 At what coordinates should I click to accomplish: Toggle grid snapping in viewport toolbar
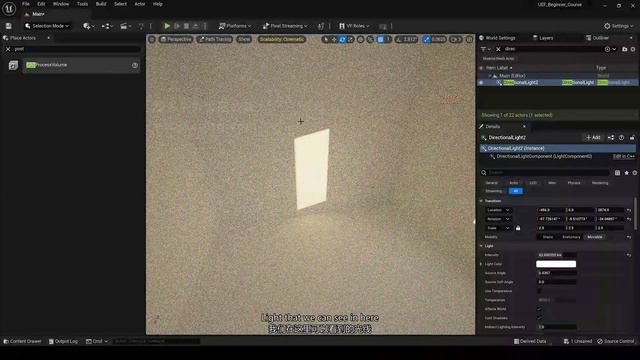click(x=380, y=40)
